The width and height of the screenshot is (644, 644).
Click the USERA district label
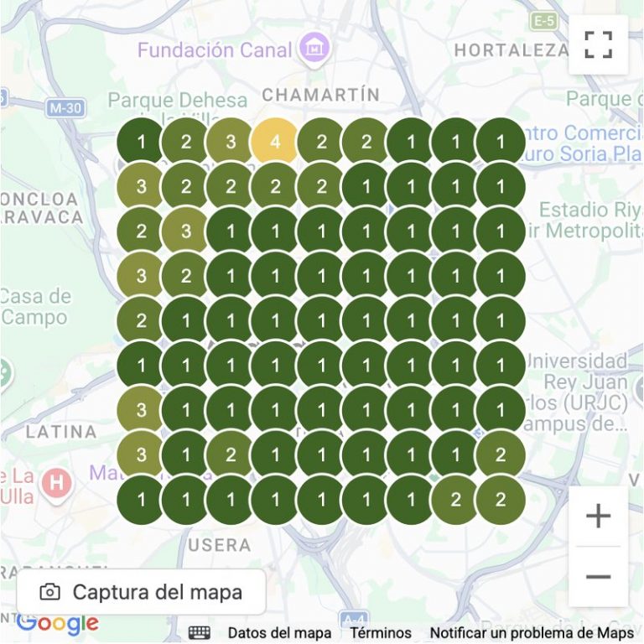[x=220, y=545]
